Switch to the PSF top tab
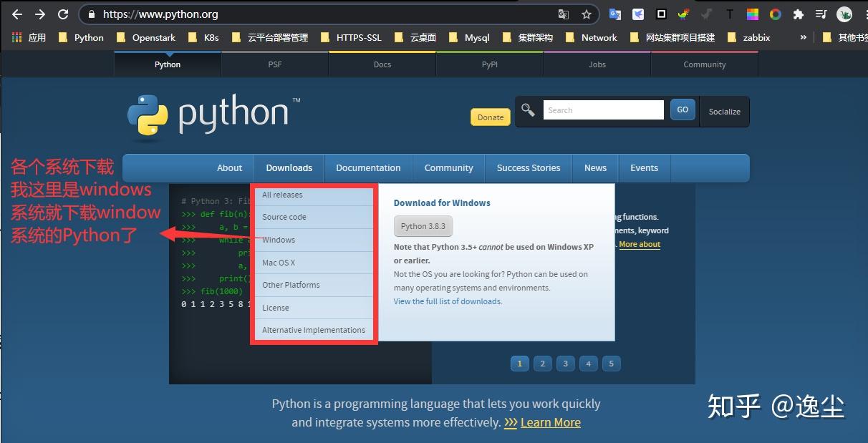868x443 pixels. click(275, 64)
